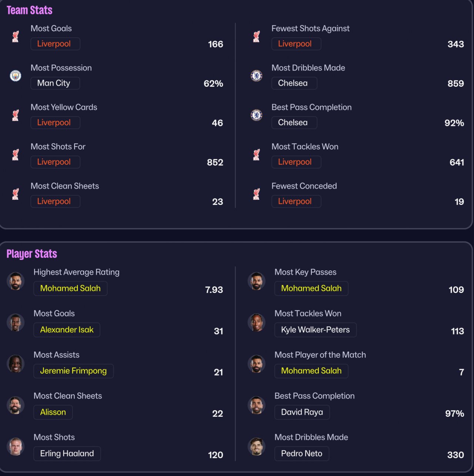The width and height of the screenshot is (474, 476).
Task: Click Chelsea crest beside Most Dribbles Made
Action: coord(256,76)
